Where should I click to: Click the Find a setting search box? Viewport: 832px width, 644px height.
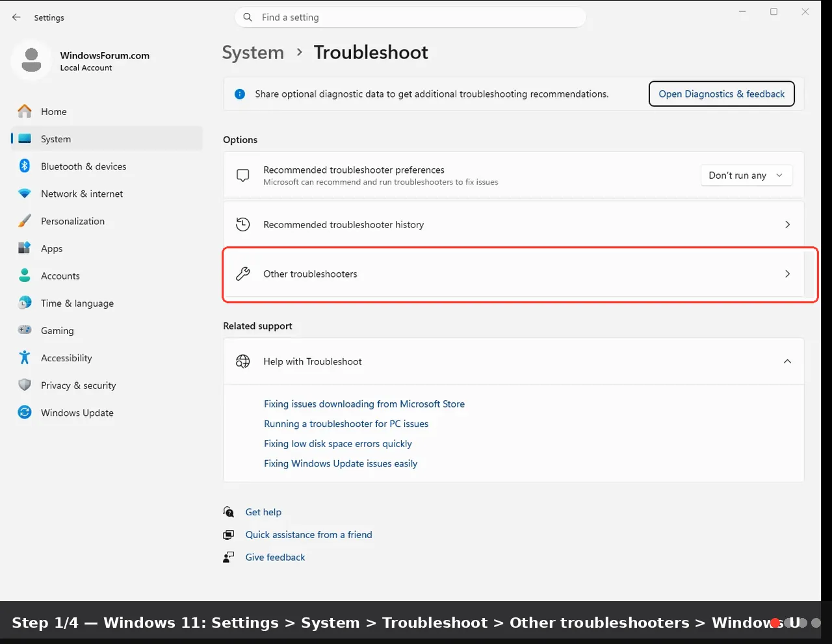coord(410,18)
